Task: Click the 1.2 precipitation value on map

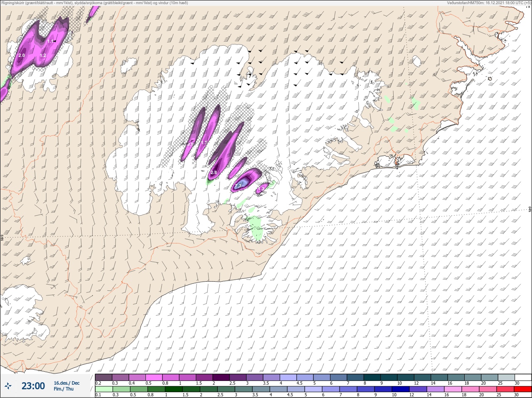Action: (43, 55)
